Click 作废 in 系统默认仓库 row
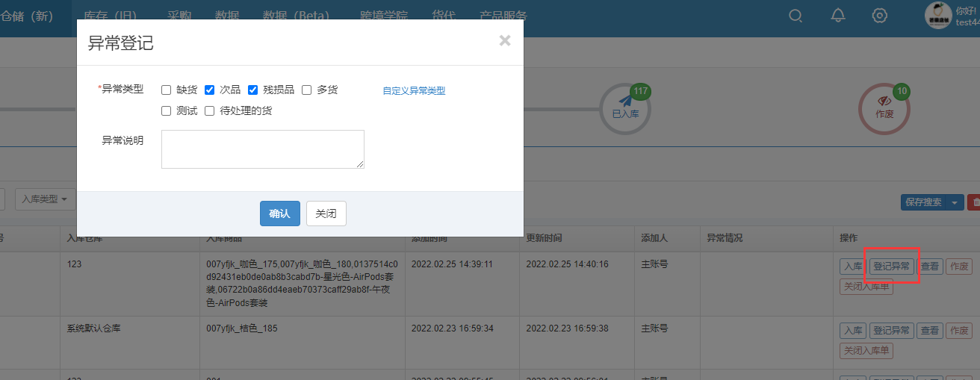This screenshot has height=380, width=980. coord(959,330)
